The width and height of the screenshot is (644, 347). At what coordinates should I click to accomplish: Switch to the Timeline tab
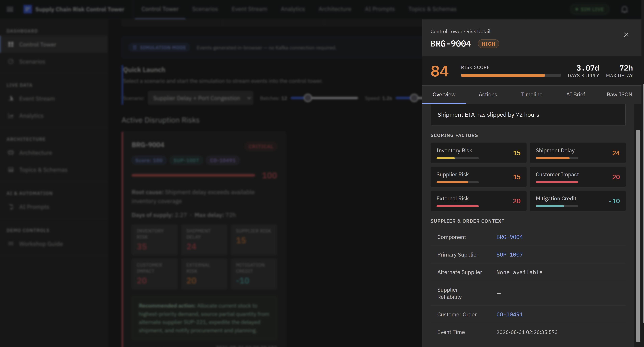click(531, 95)
